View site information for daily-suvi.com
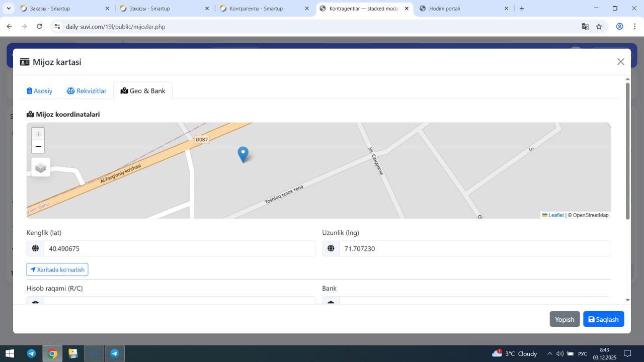The image size is (644, 362). pos(57,27)
